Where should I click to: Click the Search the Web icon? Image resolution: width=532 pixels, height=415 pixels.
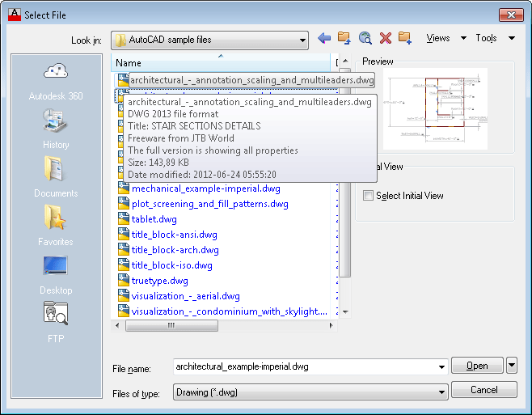(x=365, y=38)
